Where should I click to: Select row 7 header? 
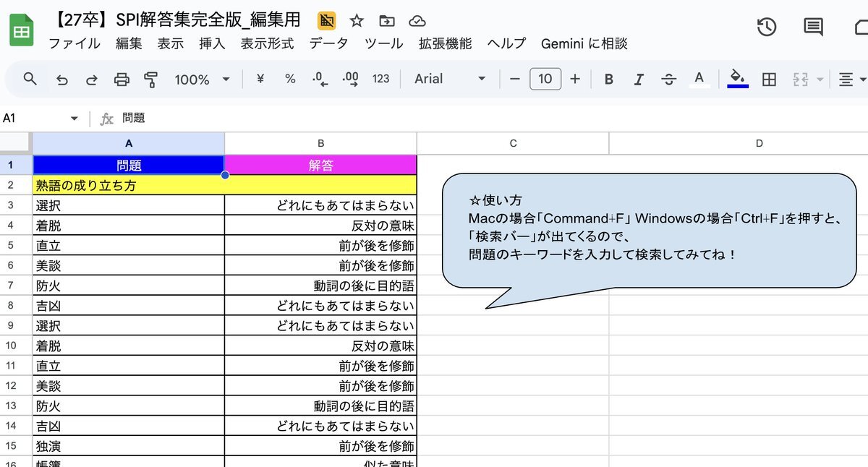pos(16,285)
